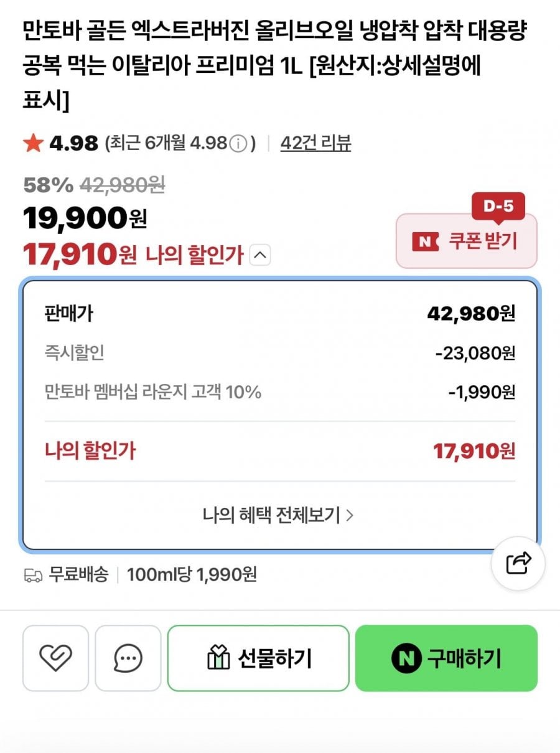This screenshot has width=560, height=753.
Task: Open 나의 혜택 전체보기 details
Action: [278, 515]
